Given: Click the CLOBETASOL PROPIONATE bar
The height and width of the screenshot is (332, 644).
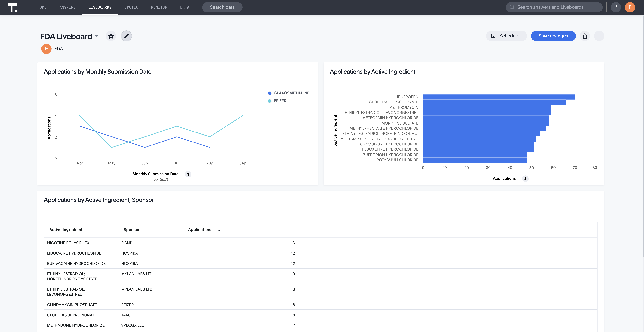Looking at the screenshot, I should coord(494,102).
